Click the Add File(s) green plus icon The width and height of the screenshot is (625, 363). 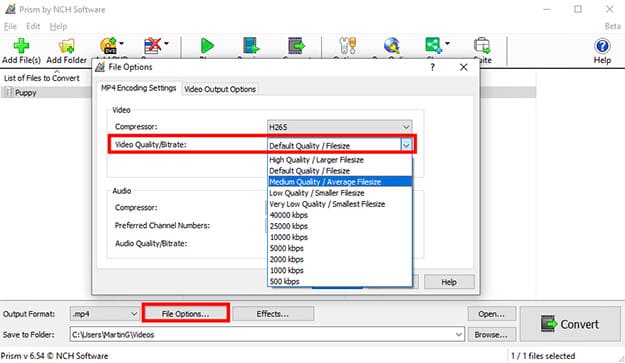(21, 46)
